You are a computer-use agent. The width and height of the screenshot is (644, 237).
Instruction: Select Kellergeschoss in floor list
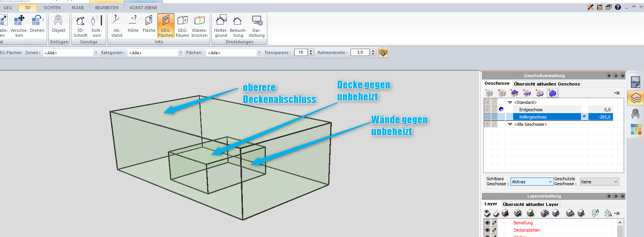pos(533,117)
